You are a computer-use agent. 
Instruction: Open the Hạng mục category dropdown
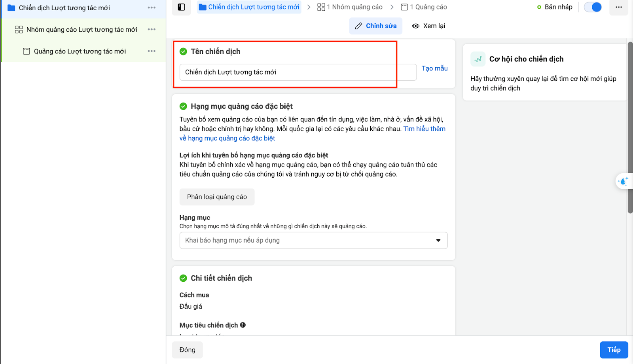coord(313,240)
